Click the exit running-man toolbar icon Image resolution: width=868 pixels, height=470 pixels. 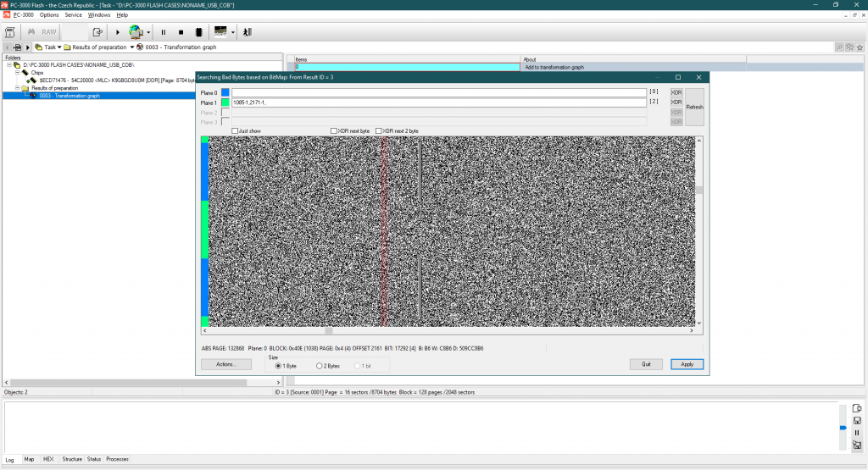247,32
